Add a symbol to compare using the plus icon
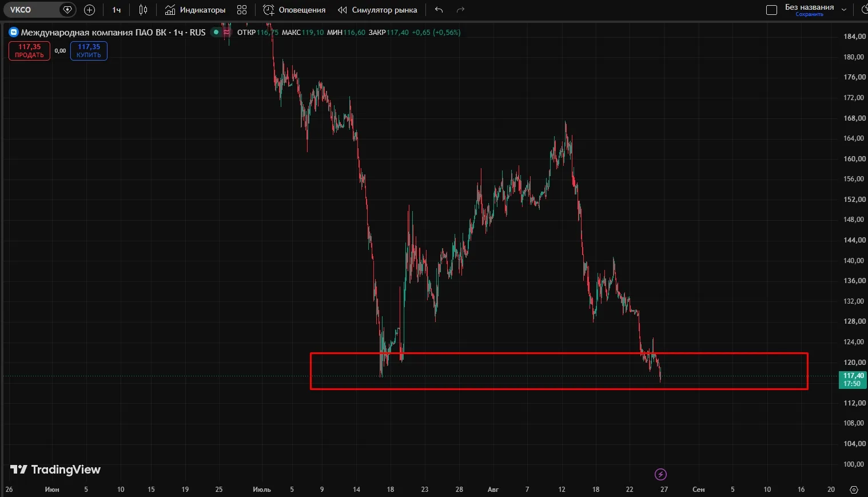Screen dimensions: 868x497 pyautogui.click(x=89, y=10)
